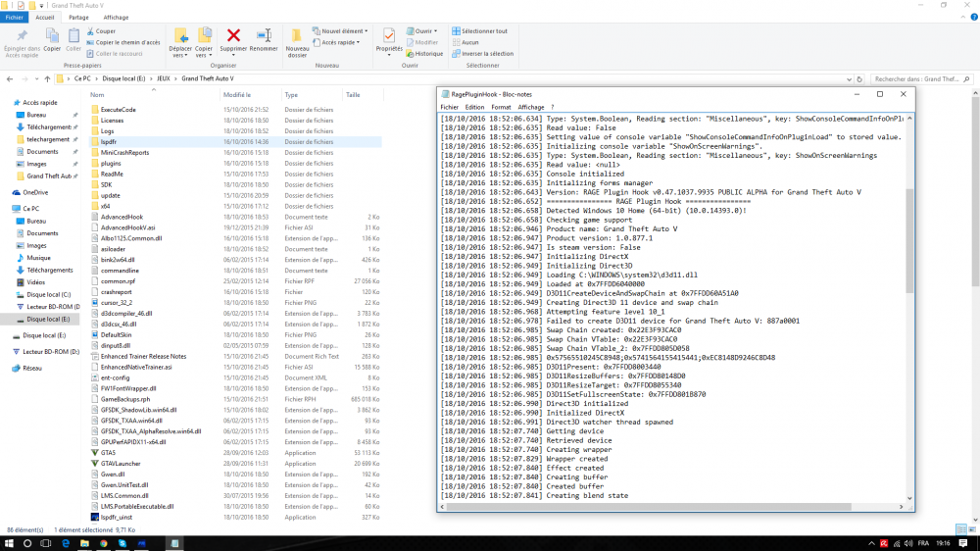Screen dimensions: 980x551
Task: Show hidden tray icons chevron
Action: click(871, 543)
